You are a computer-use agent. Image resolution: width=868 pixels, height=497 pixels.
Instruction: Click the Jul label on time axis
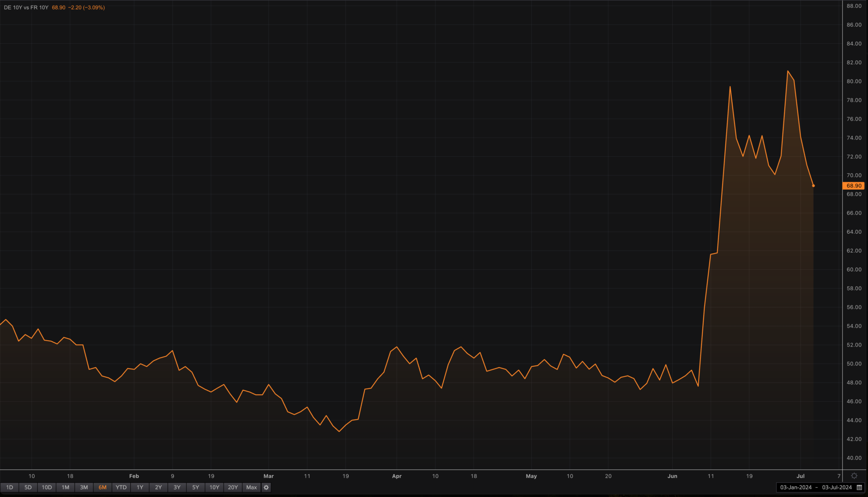(801, 476)
